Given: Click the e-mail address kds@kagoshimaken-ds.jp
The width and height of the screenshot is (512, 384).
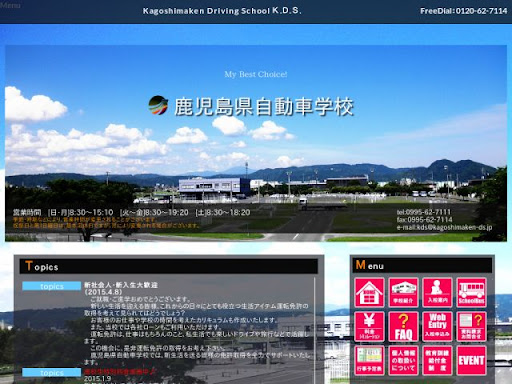Looking at the screenshot, I should (444, 227).
